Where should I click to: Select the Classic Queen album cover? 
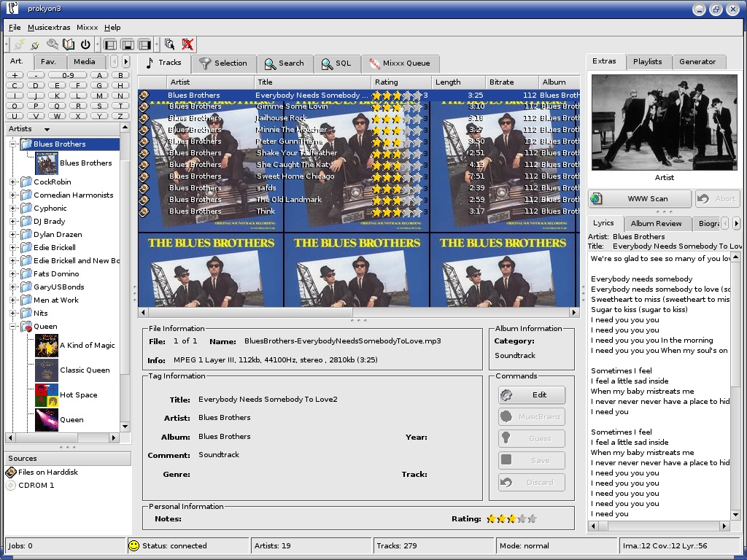click(47, 370)
